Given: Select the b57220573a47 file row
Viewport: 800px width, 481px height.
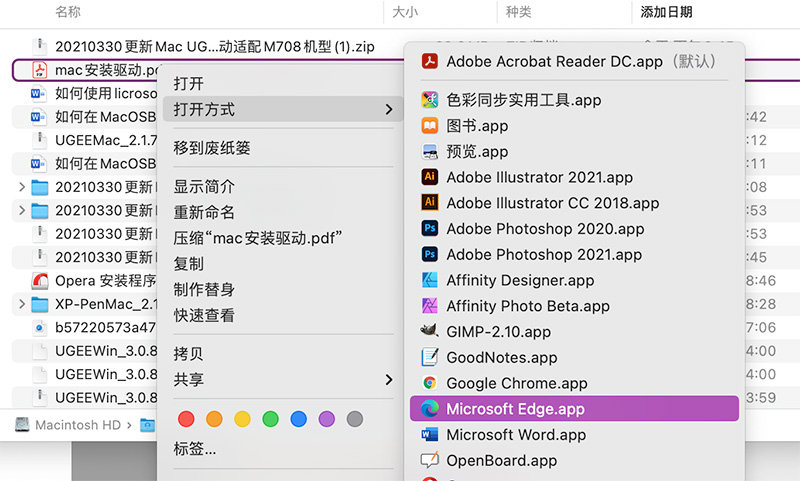Looking at the screenshot, I should coord(85,327).
